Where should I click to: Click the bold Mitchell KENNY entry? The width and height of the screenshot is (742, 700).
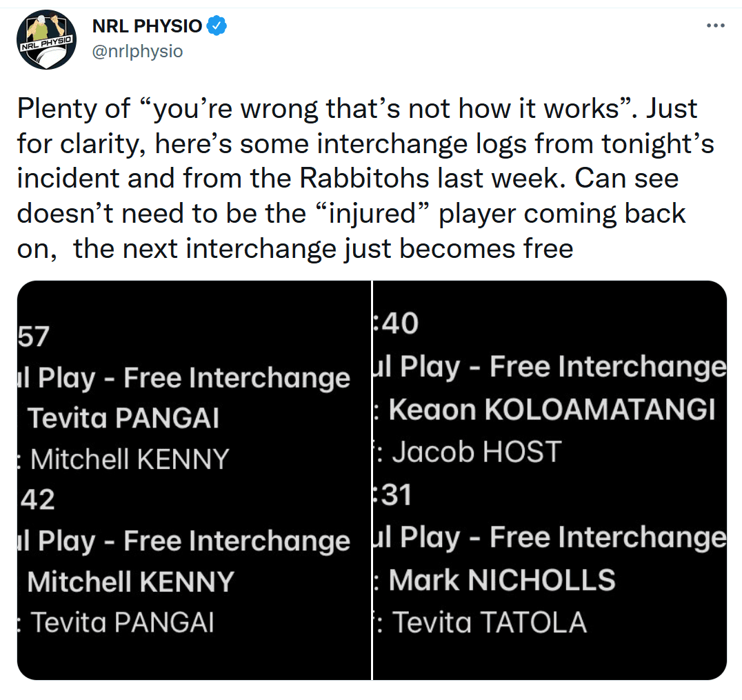click(130, 581)
